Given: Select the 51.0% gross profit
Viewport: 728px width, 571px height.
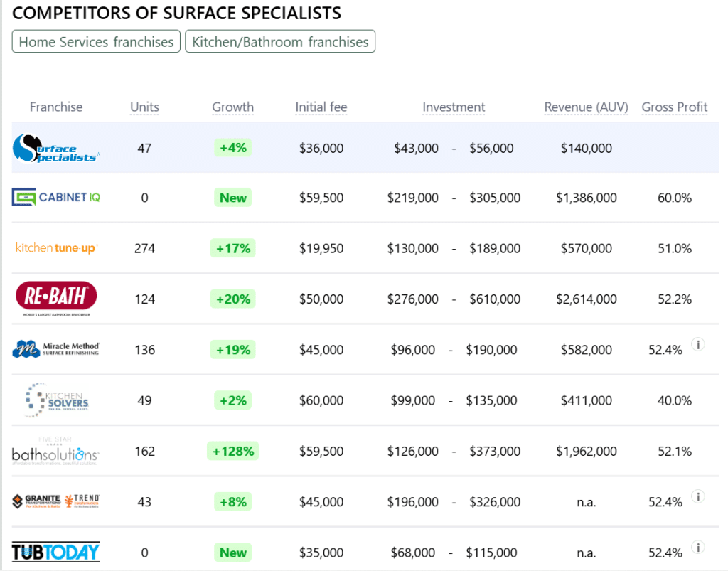Looking at the screenshot, I should tap(674, 248).
